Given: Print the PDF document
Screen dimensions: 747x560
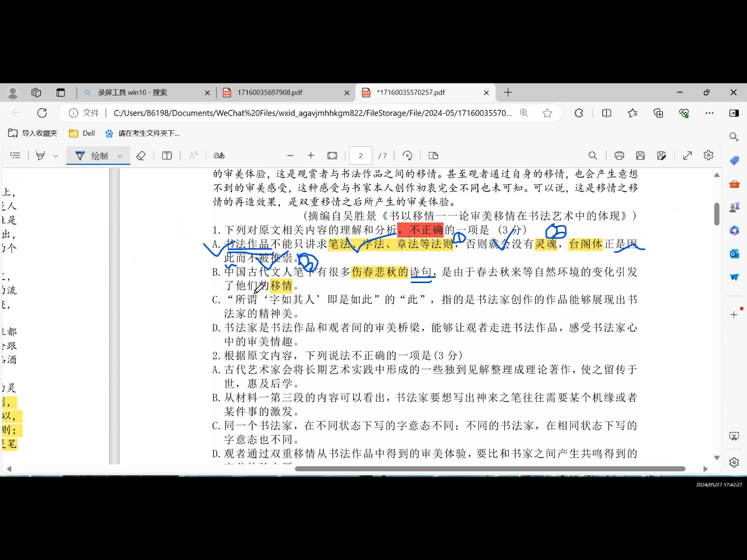Looking at the screenshot, I should point(619,156).
